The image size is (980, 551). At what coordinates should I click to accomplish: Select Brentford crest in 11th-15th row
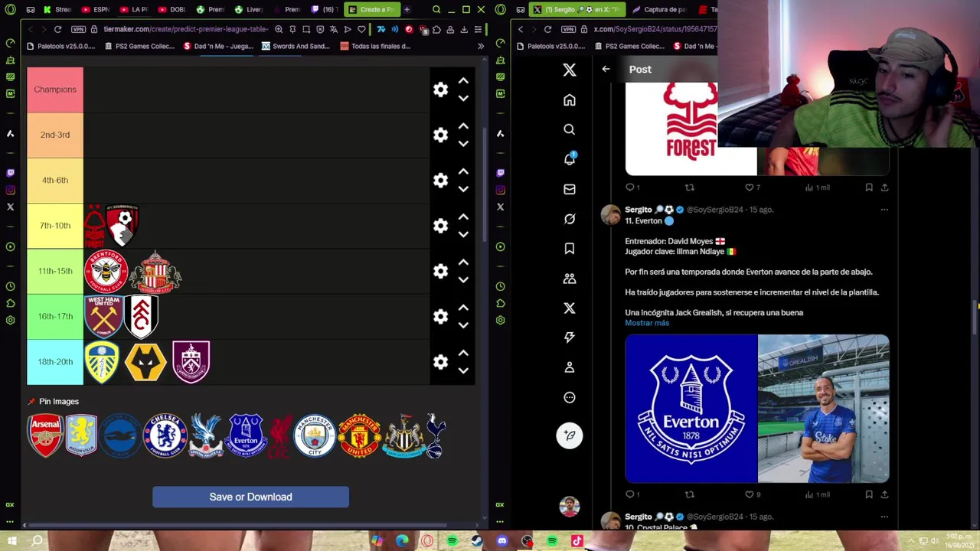coord(106,271)
